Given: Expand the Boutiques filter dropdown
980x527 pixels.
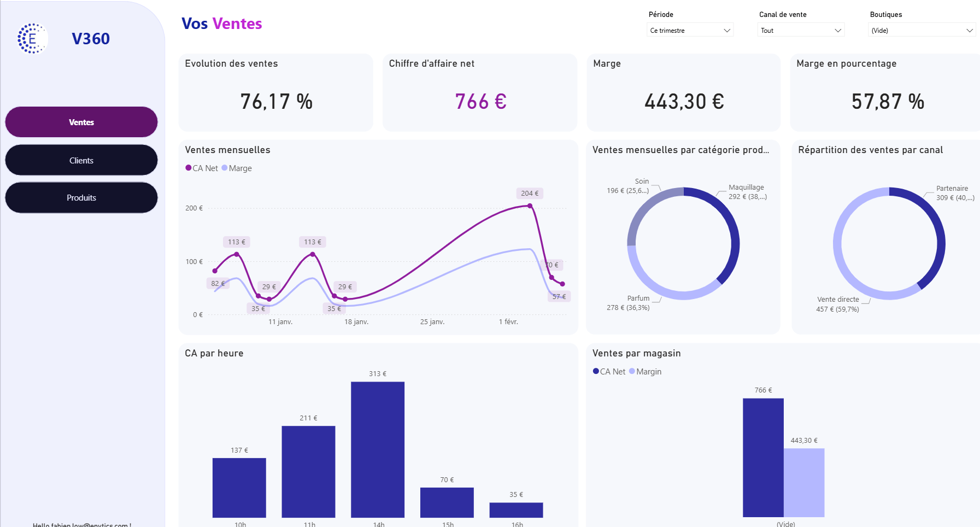Looking at the screenshot, I should point(922,31).
